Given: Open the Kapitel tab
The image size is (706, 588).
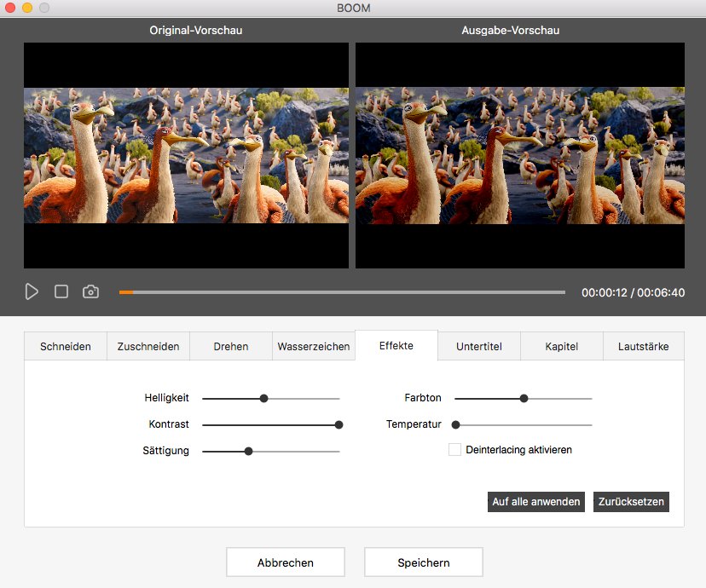Looking at the screenshot, I should (x=561, y=346).
